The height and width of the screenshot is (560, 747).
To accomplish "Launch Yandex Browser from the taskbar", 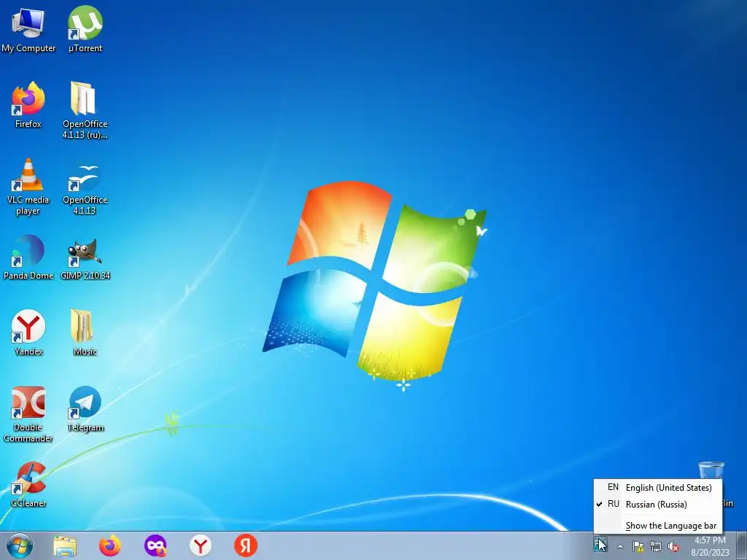I will pyautogui.click(x=201, y=545).
